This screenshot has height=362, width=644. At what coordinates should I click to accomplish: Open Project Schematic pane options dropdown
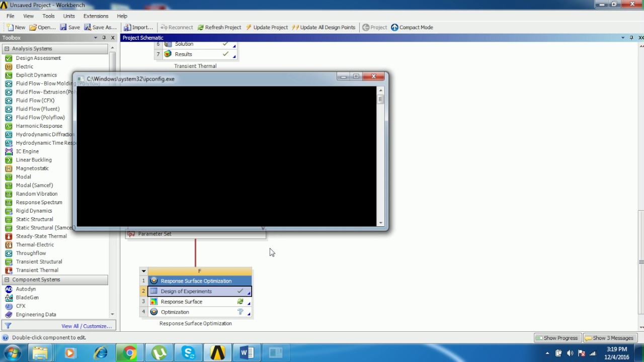[x=623, y=38]
